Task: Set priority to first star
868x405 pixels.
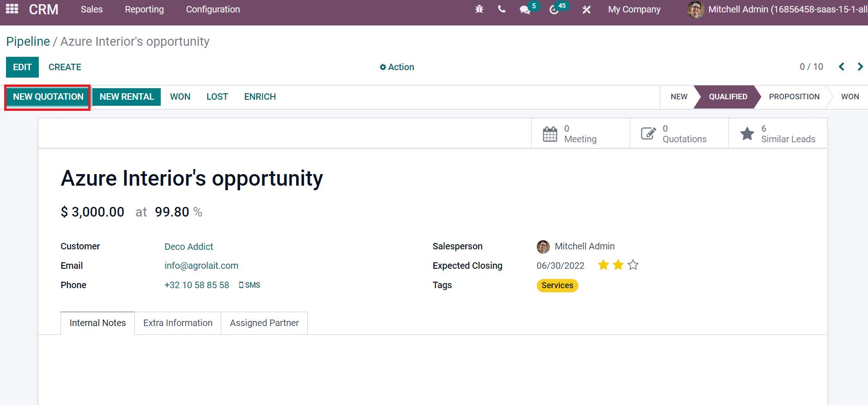Action: pos(603,265)
